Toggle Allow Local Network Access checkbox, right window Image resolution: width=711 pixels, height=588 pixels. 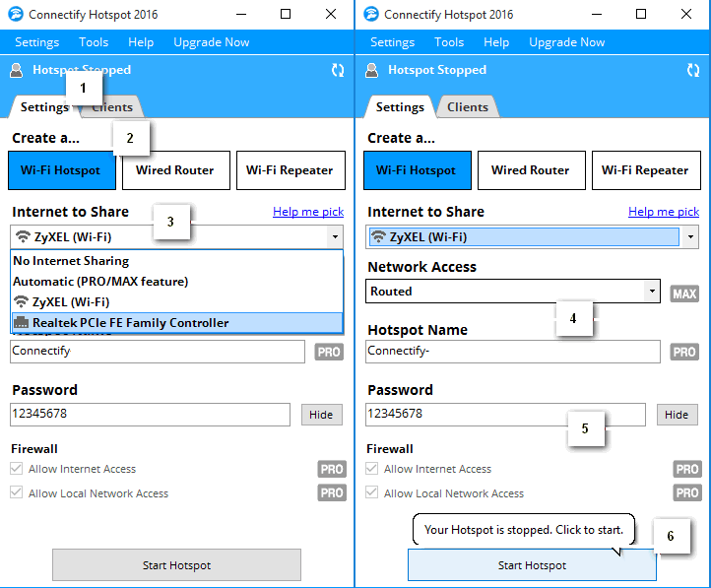click(372, 492)
